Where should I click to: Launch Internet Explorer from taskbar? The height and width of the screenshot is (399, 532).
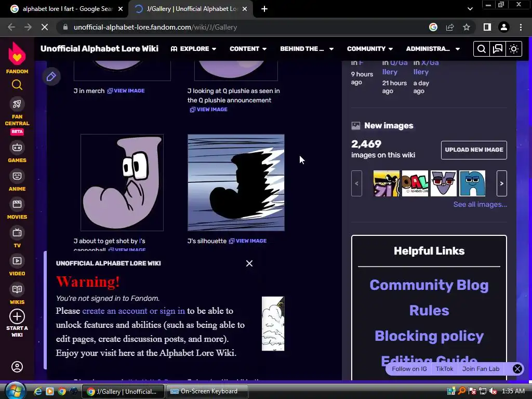pyautogui.click(x=37, y=391)
